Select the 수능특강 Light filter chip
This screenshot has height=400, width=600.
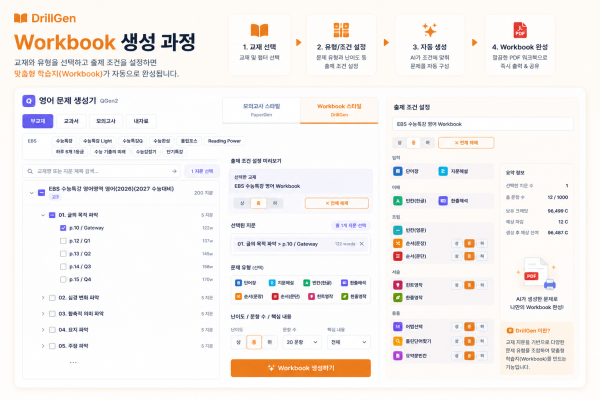pos(98,141)
